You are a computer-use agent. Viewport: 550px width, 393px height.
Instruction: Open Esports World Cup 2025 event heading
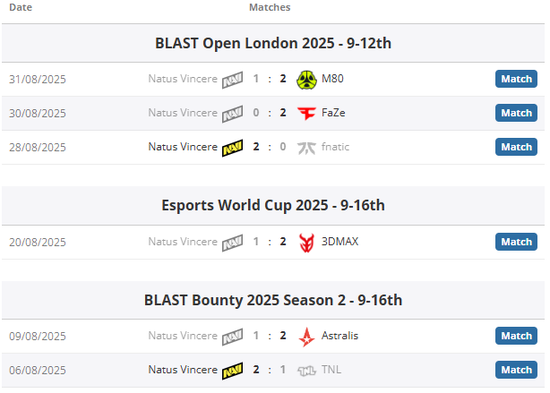pos(273,205)
